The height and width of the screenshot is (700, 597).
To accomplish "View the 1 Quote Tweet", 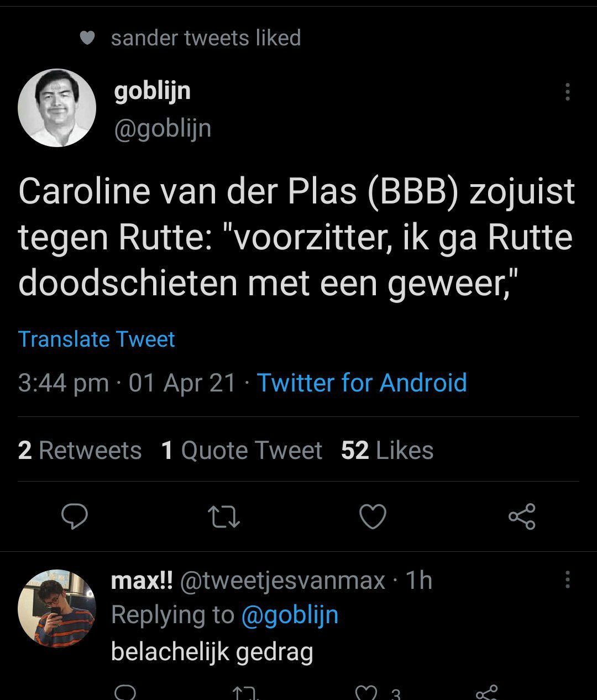I will point(242,450).
